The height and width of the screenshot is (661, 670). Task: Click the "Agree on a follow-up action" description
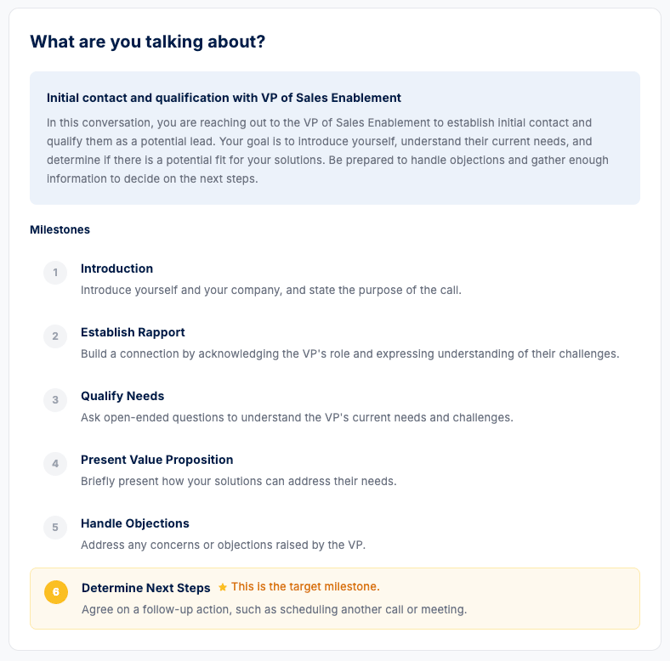[x=274, y=609]
